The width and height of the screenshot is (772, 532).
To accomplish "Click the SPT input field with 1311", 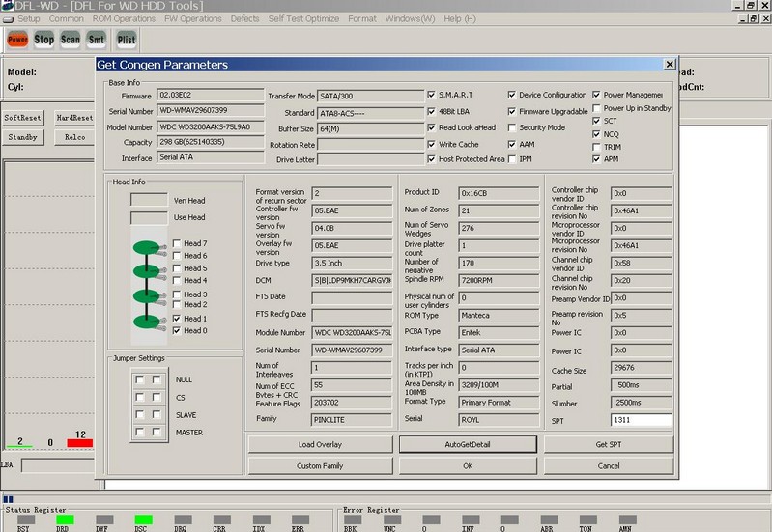I will pyautogui.click(x=641, y=420).
